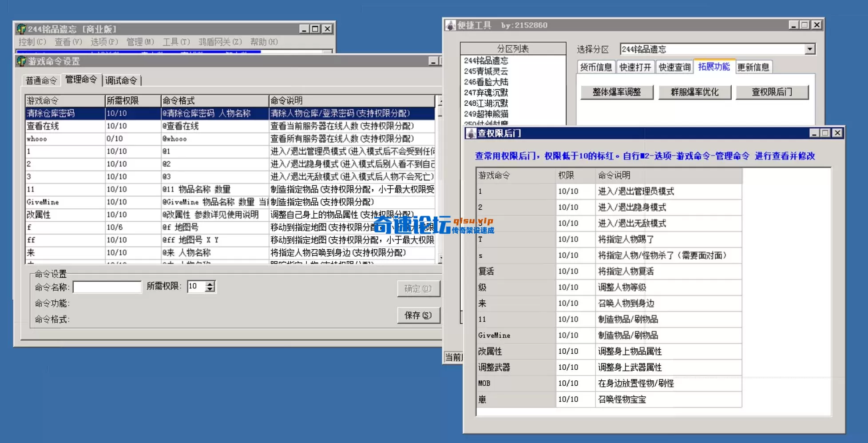
Task: Open the 选择分区 partition dropdown
Action: point(811,48)
